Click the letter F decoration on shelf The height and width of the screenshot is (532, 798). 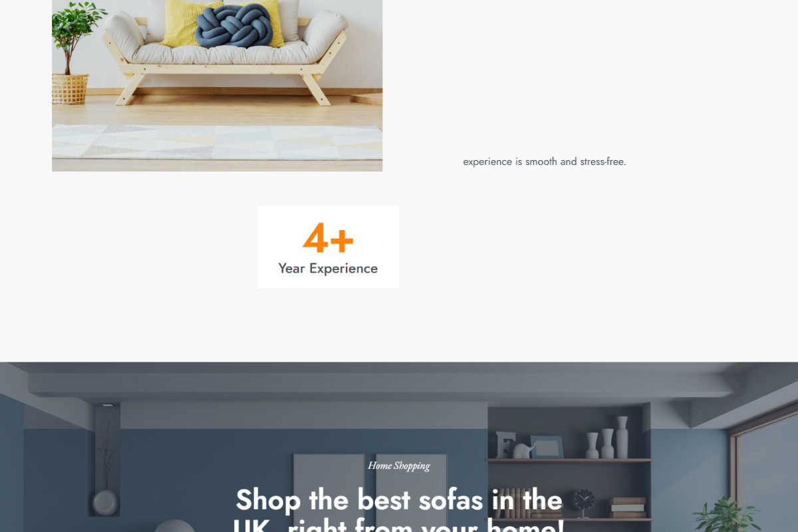[505, 444]
